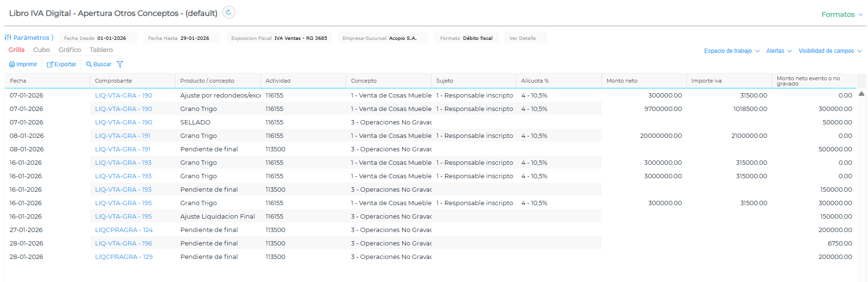The width and height of the screenshot is (868, 282).
Task: Switch to the Gráfico tab
Action: [x=70, y=50]
